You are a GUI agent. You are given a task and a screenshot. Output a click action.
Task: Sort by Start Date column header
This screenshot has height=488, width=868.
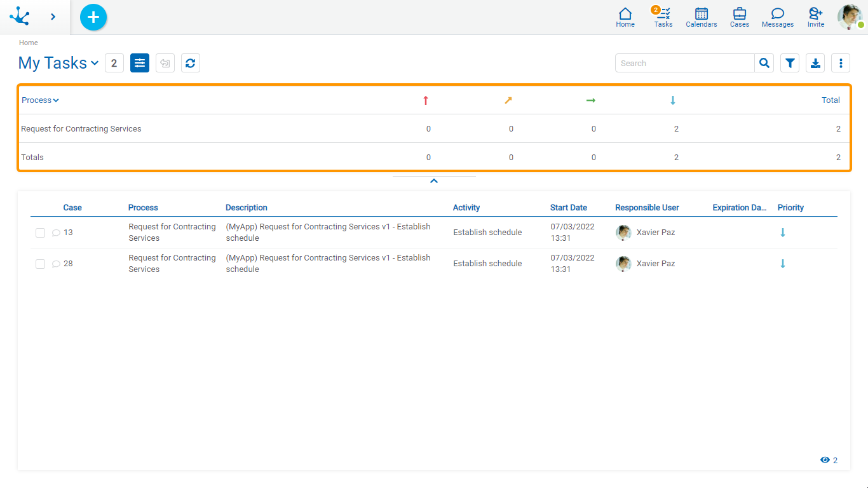[x=569, y=208]
